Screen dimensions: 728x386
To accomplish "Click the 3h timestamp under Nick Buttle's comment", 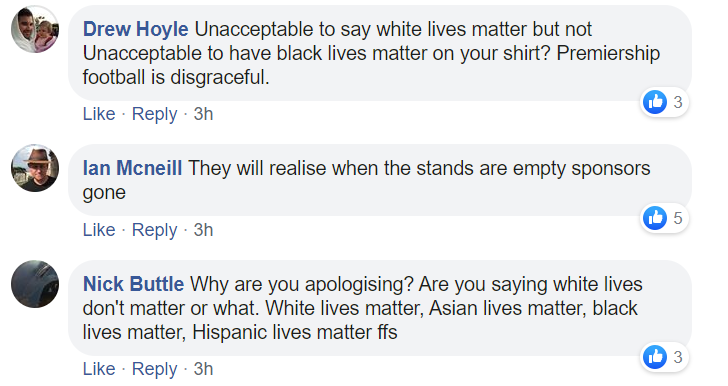I will click(x=203, y=369).
